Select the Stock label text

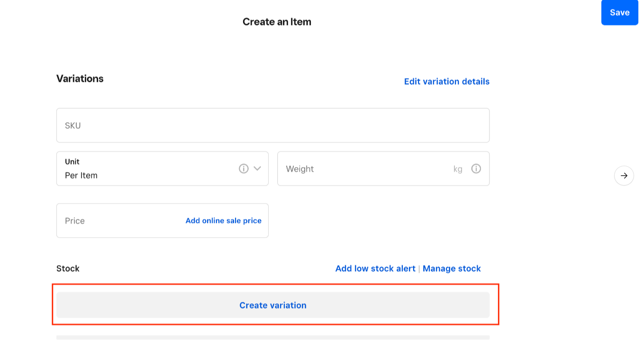coord(68,268)
